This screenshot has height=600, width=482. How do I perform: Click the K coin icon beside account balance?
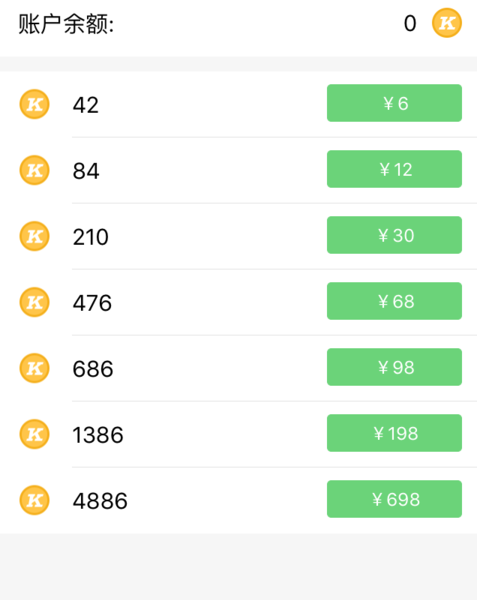(446, 23)
